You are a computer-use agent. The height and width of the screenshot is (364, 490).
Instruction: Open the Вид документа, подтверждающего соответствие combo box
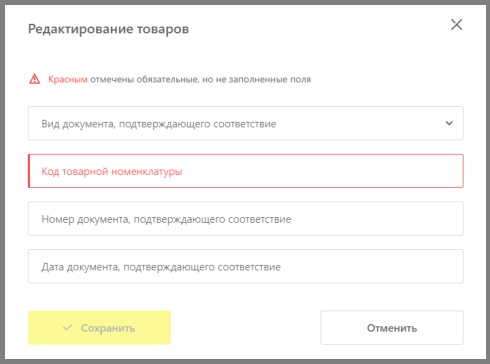(246, 123)
